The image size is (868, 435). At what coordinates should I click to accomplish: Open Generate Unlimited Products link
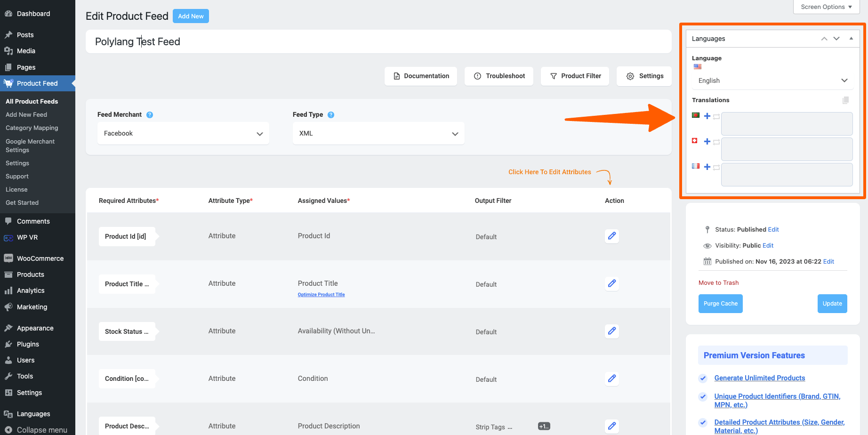pyautogui.click(x=760, y=378)
